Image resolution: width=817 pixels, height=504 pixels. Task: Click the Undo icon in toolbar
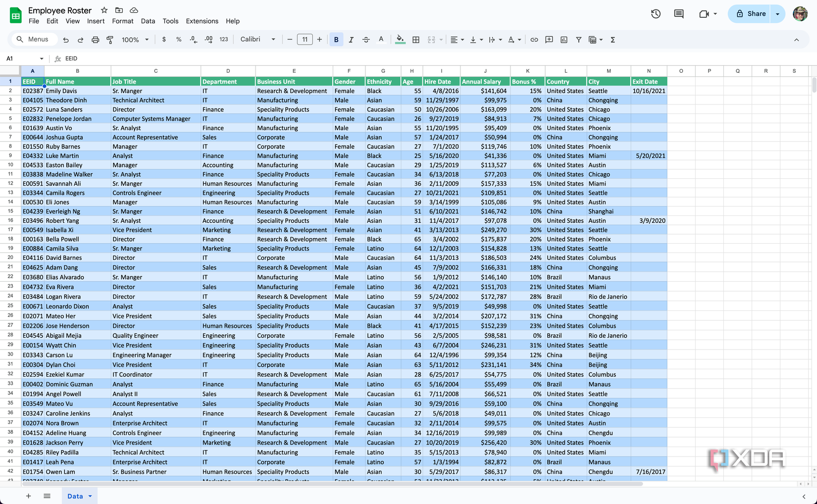tap(66, 40)
